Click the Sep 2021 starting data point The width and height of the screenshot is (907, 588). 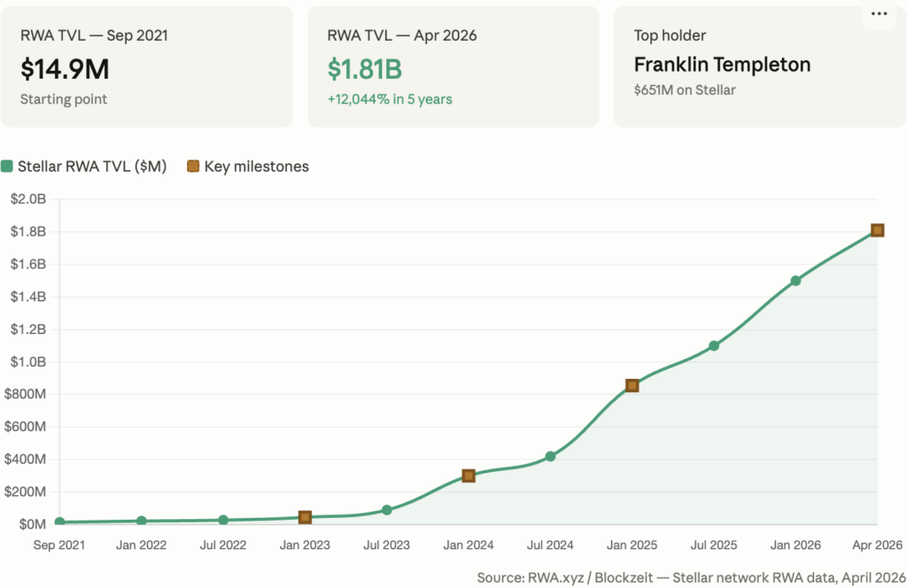coord(59,522)
